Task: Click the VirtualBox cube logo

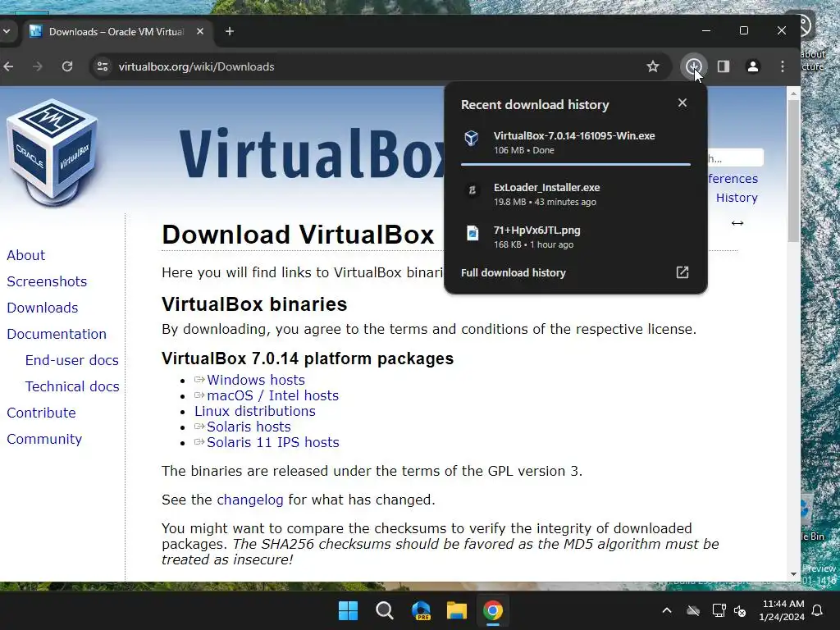Action: click(x=52, y=152)
